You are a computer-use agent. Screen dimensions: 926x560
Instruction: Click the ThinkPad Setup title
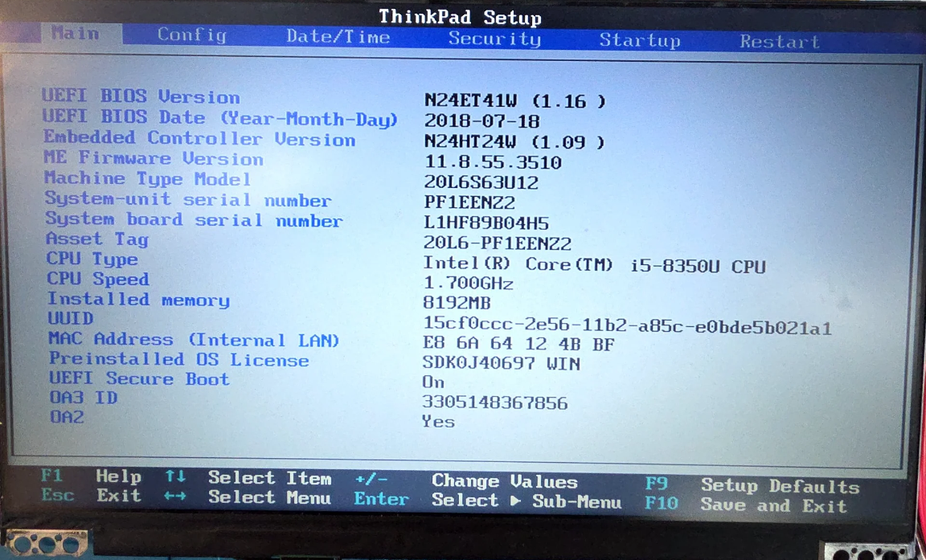coord(460,17)
